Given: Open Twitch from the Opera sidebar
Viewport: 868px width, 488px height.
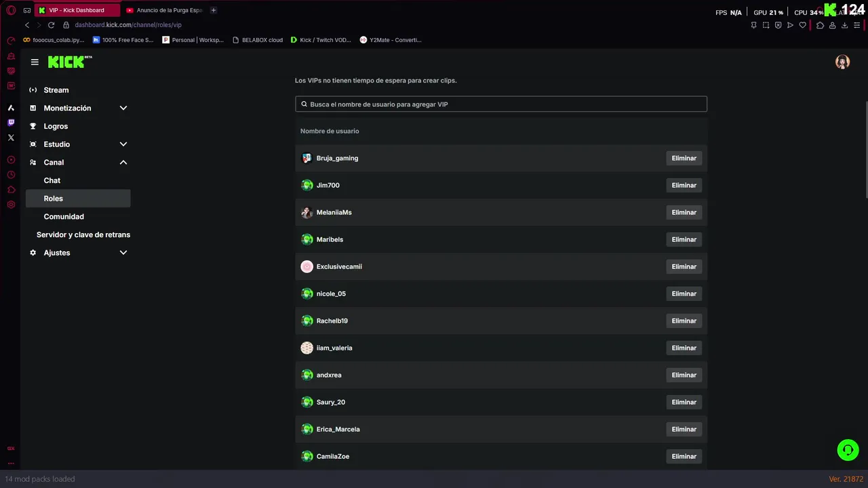Looking at the screenshot, I should (x=11, y=123).
